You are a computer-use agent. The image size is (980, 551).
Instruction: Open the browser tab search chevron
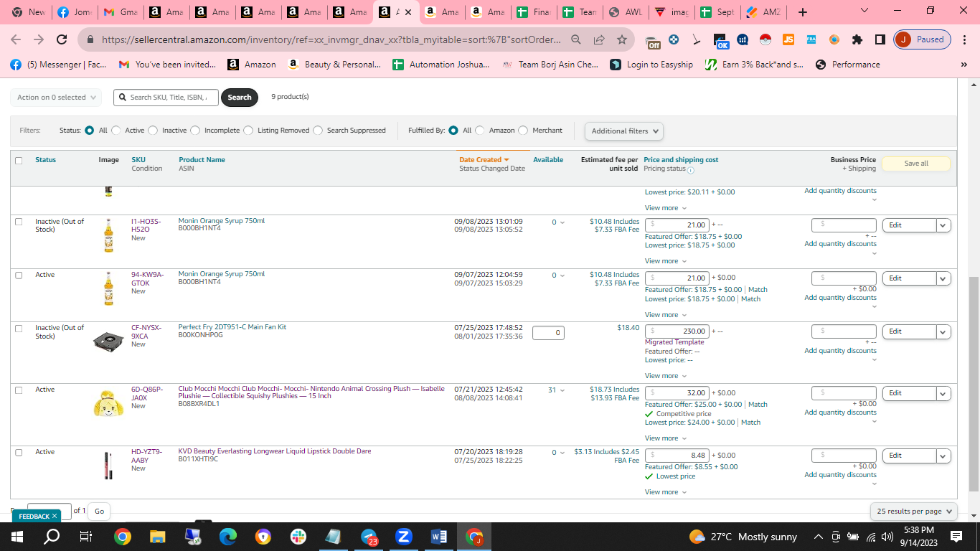[864, 11]
